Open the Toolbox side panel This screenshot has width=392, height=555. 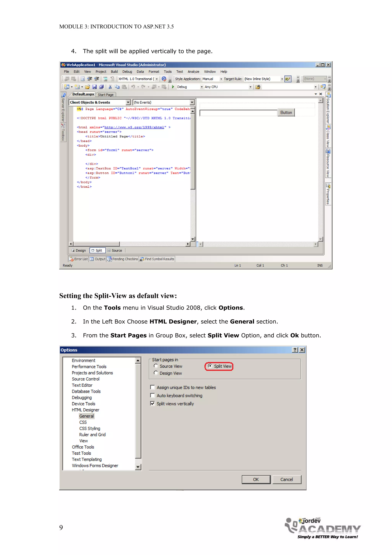pyautogui.click(x=63, y=132)
